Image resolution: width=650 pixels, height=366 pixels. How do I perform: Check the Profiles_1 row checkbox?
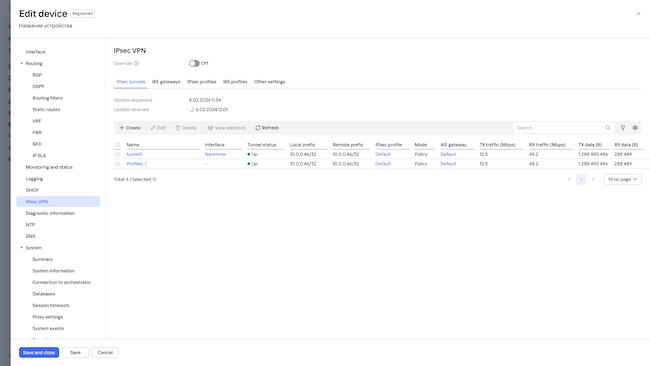click(x=117, y=164)
